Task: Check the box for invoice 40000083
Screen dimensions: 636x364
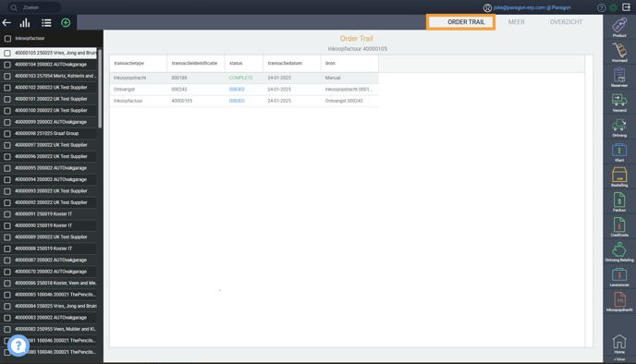Action: (x=7, y=318)
